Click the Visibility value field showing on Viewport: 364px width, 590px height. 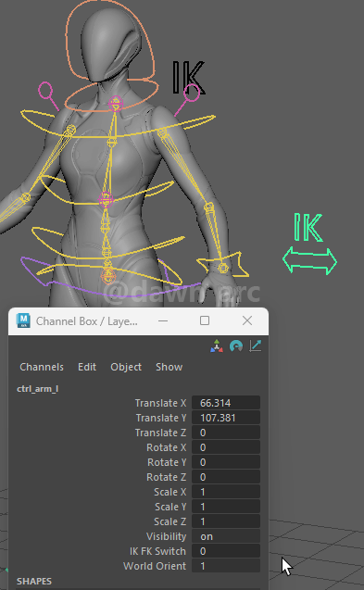[226, 536]
